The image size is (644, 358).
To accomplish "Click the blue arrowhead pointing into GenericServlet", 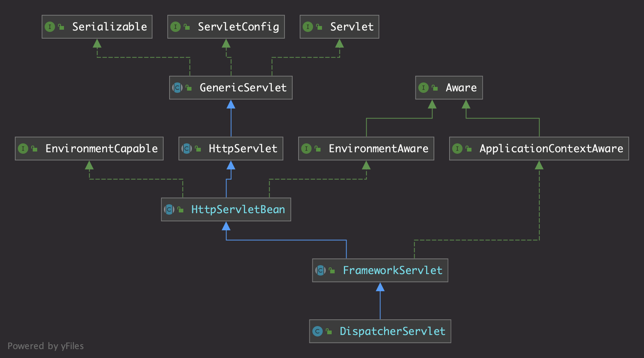I will coord(231,104).
